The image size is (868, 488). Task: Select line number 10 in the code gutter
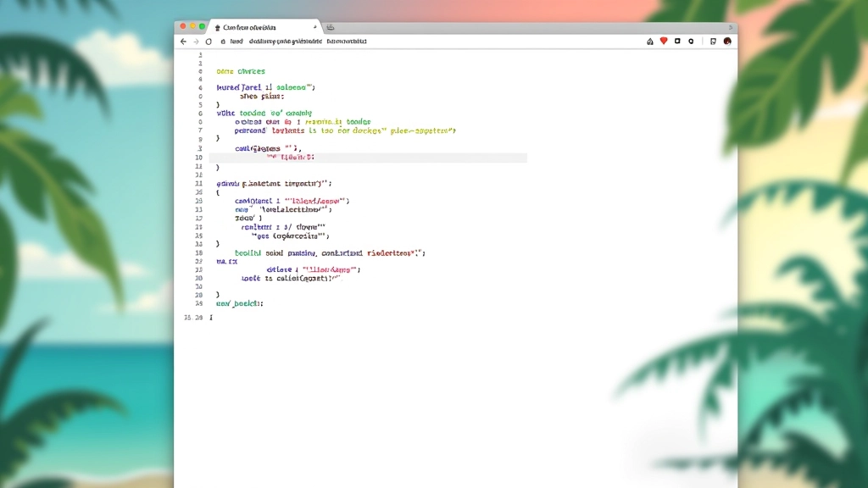198,158
